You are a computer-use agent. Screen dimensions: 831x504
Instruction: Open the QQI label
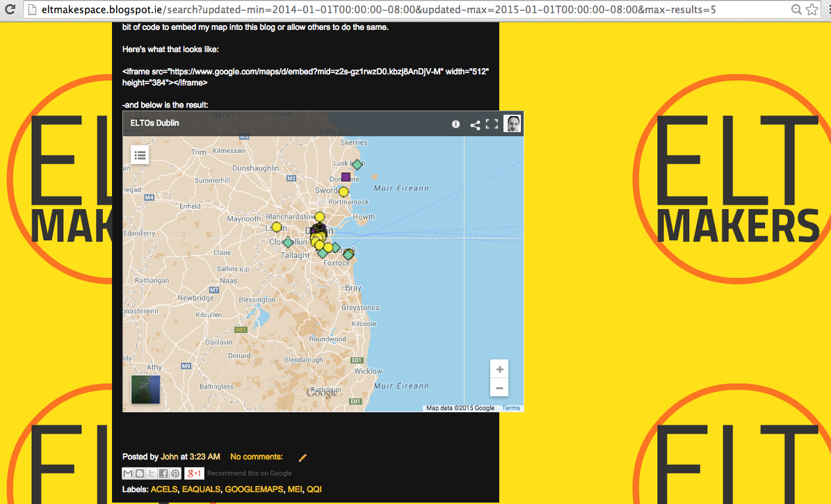pos(314,489)
